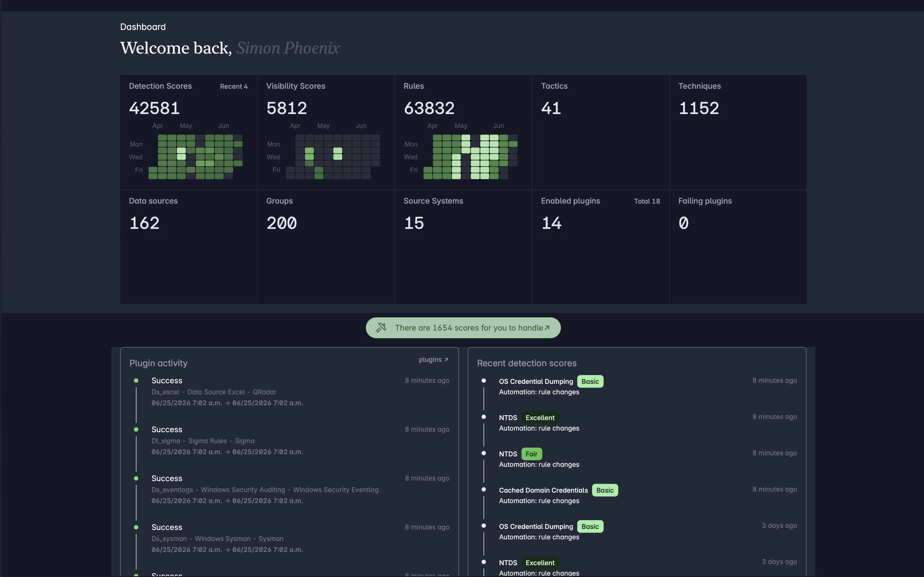Select the Basic badge on first OS Credential Dumping
This screenshot has height=577, width=924.
click(590, 381)
